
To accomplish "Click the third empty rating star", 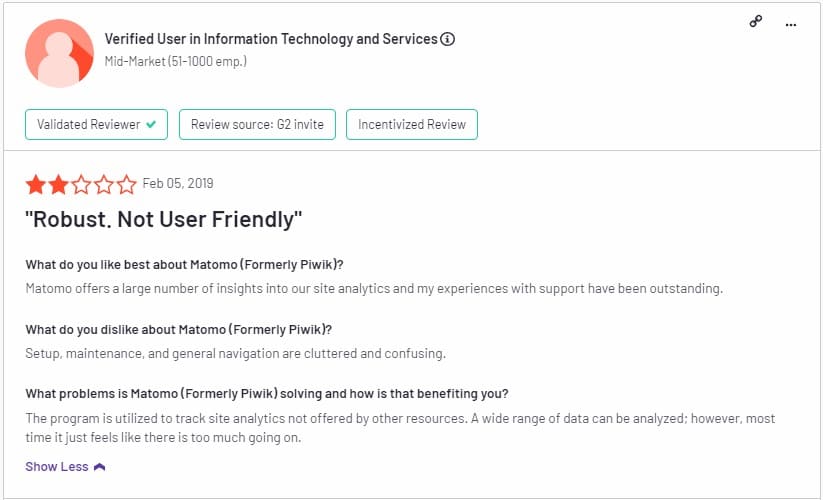I will pyautogui.click(x=81, y=185).
